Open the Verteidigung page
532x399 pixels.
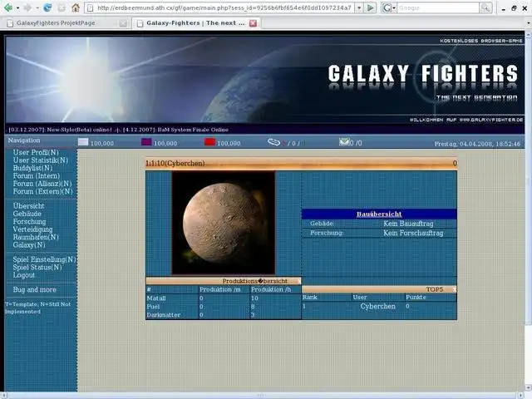(x=32, y=229)
